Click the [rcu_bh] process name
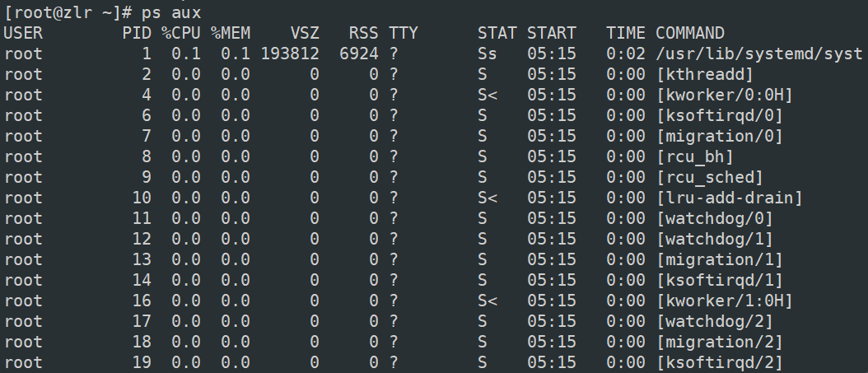Image resolution: width=868 pixels, height=373 pixels. 695,156
